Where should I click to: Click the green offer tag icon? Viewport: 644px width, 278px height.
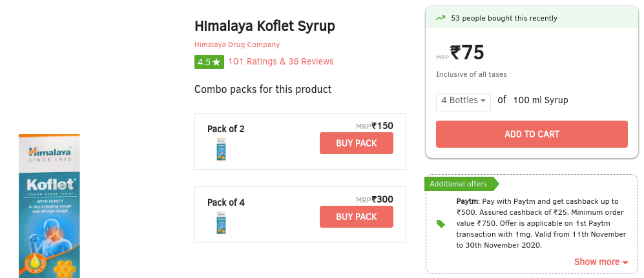coord(441,223)
